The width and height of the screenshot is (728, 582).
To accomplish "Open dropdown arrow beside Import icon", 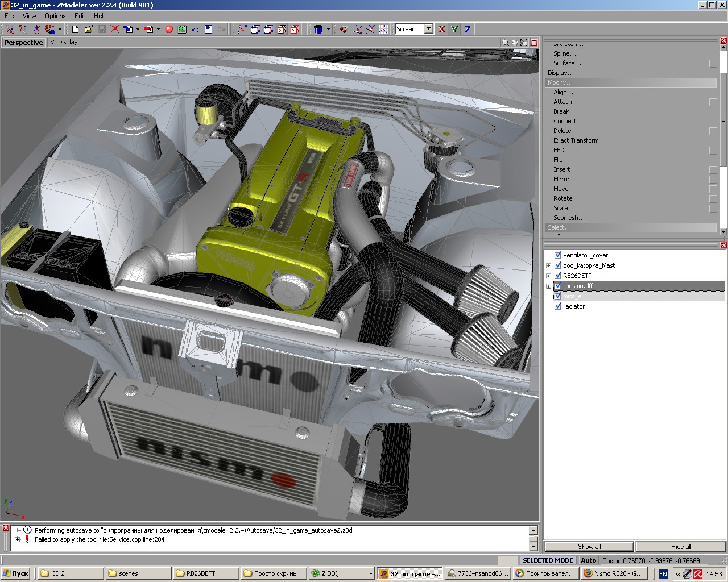I will tap(138, 29).
